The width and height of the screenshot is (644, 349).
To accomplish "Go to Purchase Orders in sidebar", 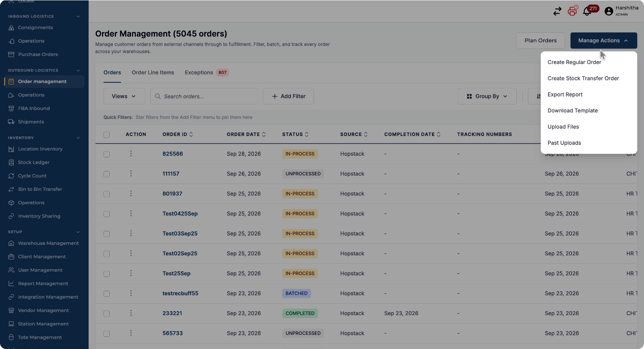I will (x=38, y=54).
